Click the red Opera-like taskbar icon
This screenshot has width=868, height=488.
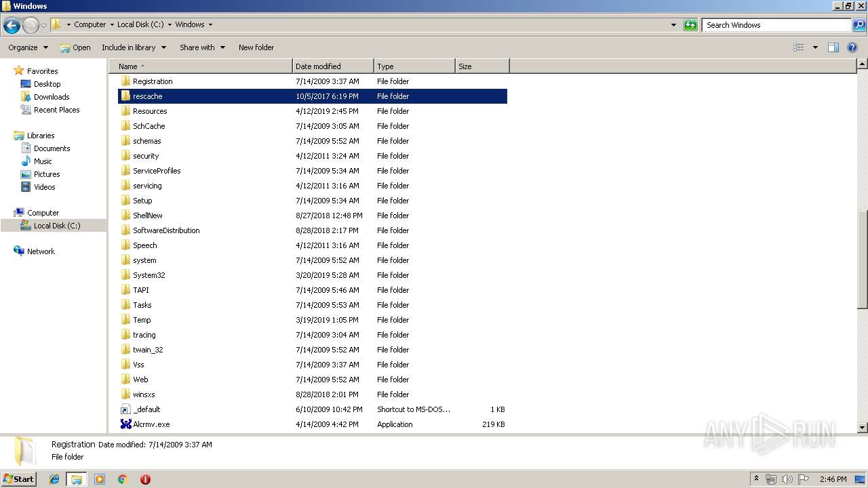click(x=145, y=479)
